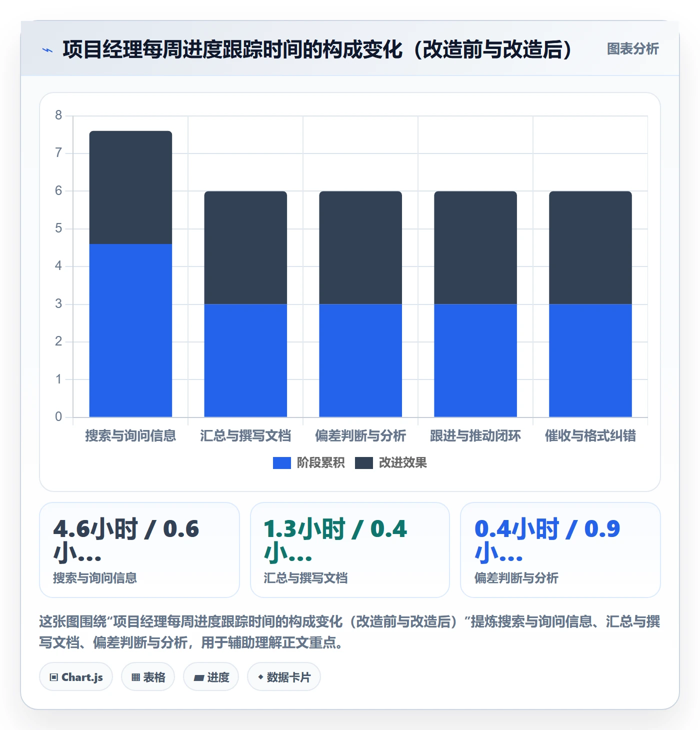Click 搜索与询问信息 caption in first card

coord(95,578)
